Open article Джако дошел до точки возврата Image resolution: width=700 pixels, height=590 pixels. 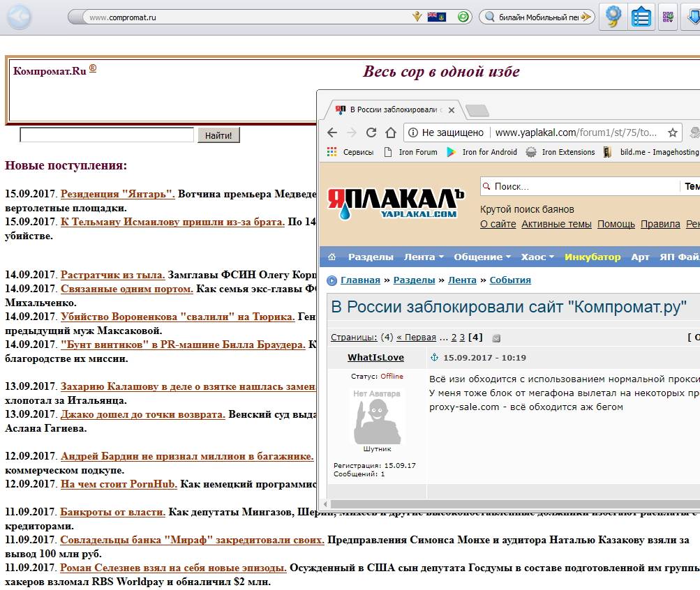coord(143,414)
